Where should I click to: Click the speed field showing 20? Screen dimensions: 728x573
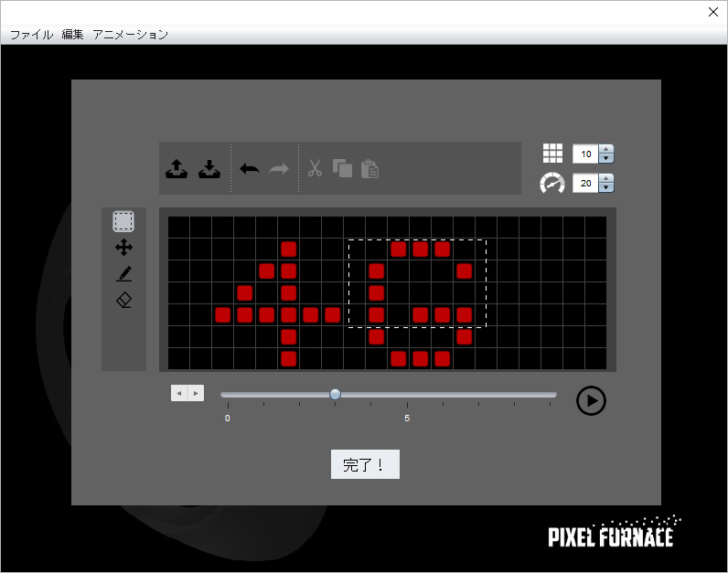coord(585,184)
